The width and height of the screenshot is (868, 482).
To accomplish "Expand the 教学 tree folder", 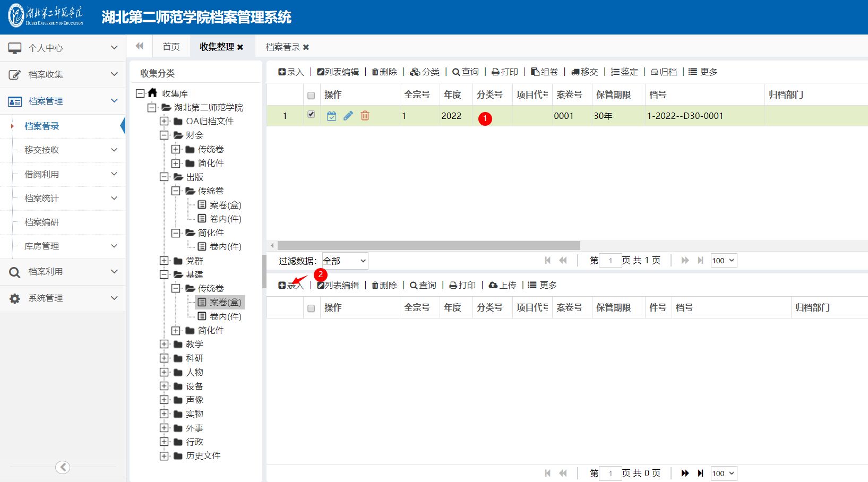I will point(164,344).
